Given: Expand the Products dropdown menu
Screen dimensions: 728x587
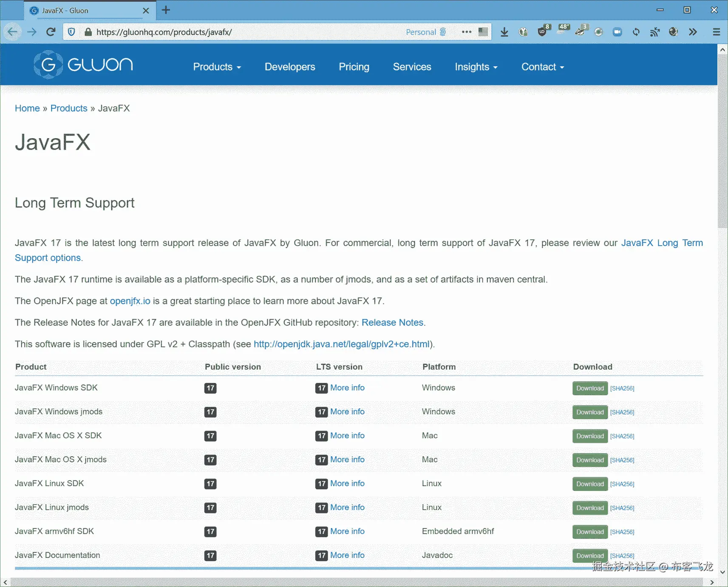Looking at the screenshot, I should pyautogui.click(x=217, y=67).
